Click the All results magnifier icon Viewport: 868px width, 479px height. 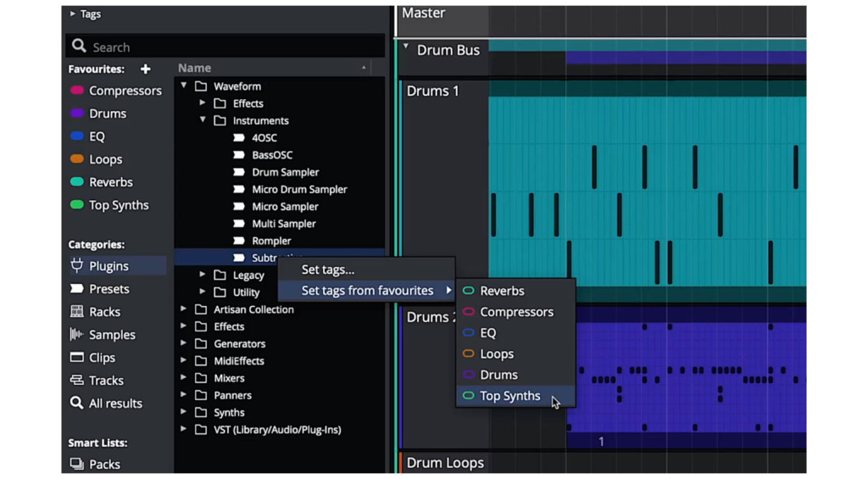(76, 403)
